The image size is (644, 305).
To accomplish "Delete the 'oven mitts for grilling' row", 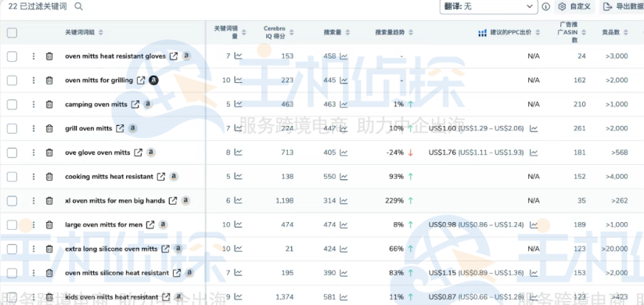I will [x=49, y=81].
